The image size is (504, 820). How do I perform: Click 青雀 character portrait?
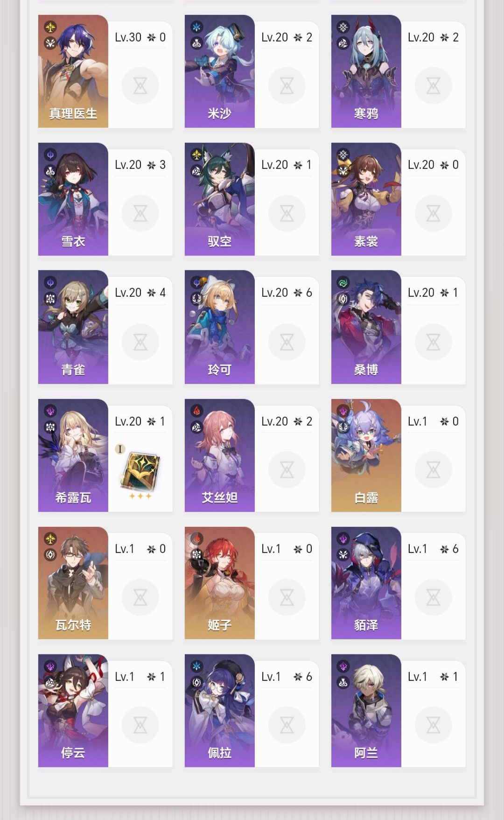click(x=73, y=327)
